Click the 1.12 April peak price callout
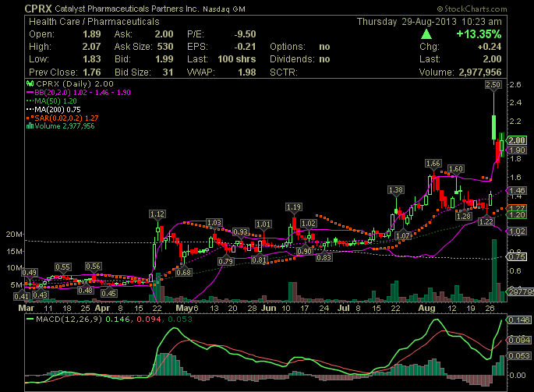 point(158,214)
